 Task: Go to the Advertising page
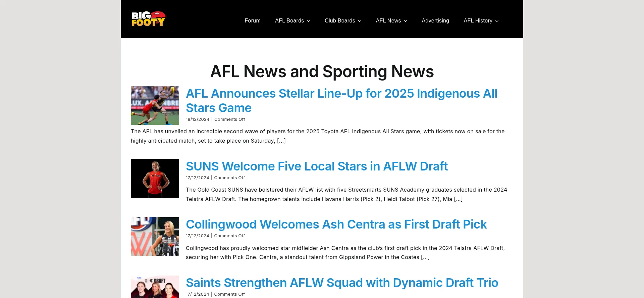coord(435,21)
